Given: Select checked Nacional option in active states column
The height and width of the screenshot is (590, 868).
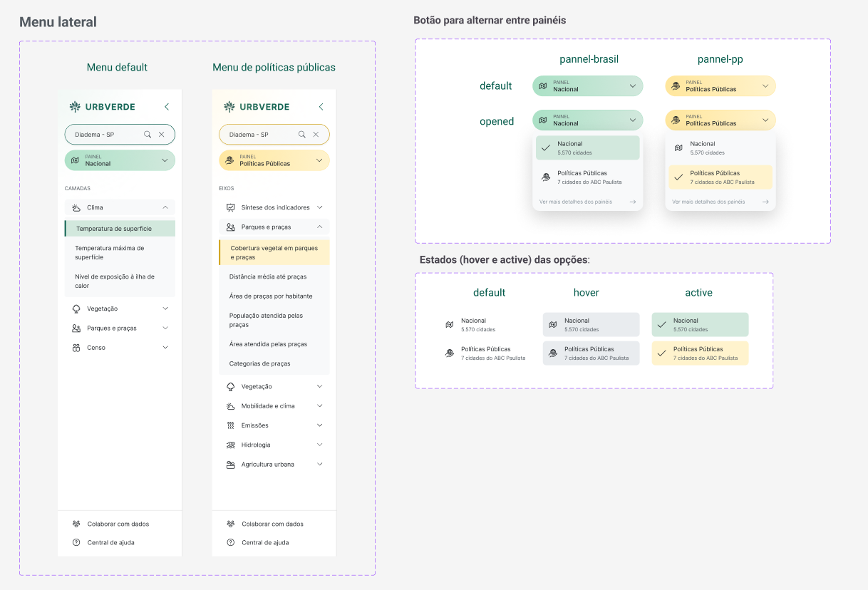Looking at the screenshot, I should click(x=700, y=324).
